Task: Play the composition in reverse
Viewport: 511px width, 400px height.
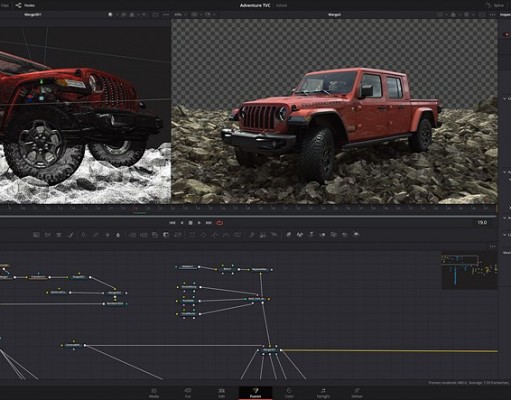Action: pyautogui.click(x=182, y=223)
